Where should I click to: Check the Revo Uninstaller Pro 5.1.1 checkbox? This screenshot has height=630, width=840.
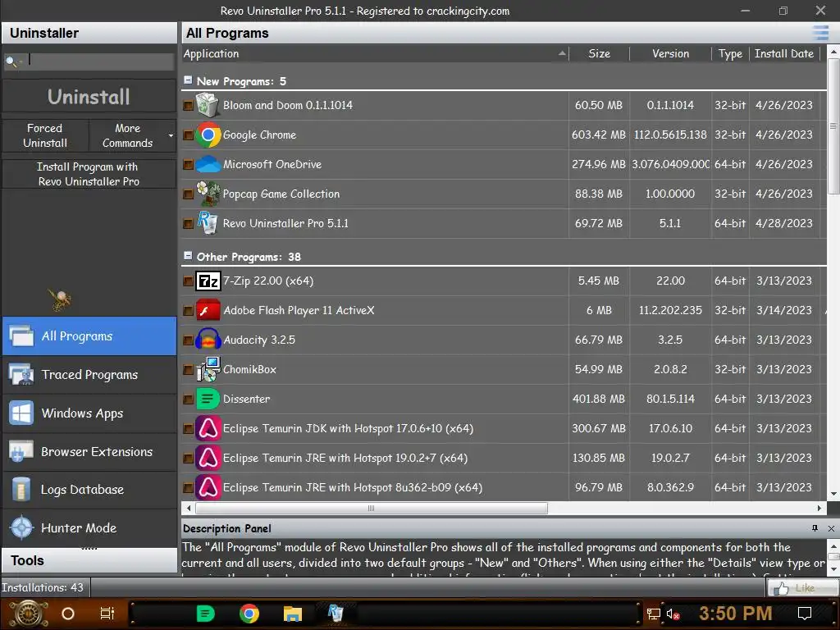pyautogui.click(x=188, y=223)
